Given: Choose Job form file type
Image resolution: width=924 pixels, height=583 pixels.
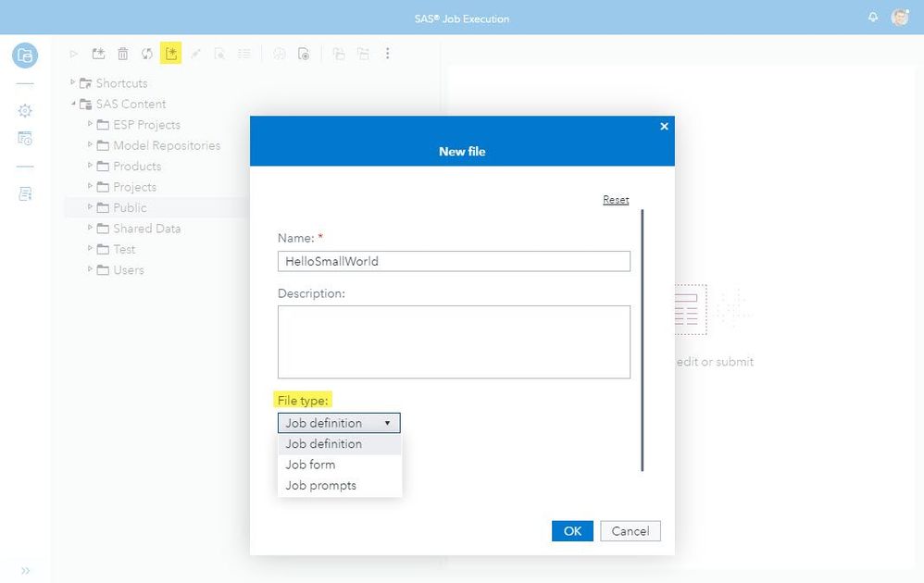Looking at the screenshot, I should [340, 465].
